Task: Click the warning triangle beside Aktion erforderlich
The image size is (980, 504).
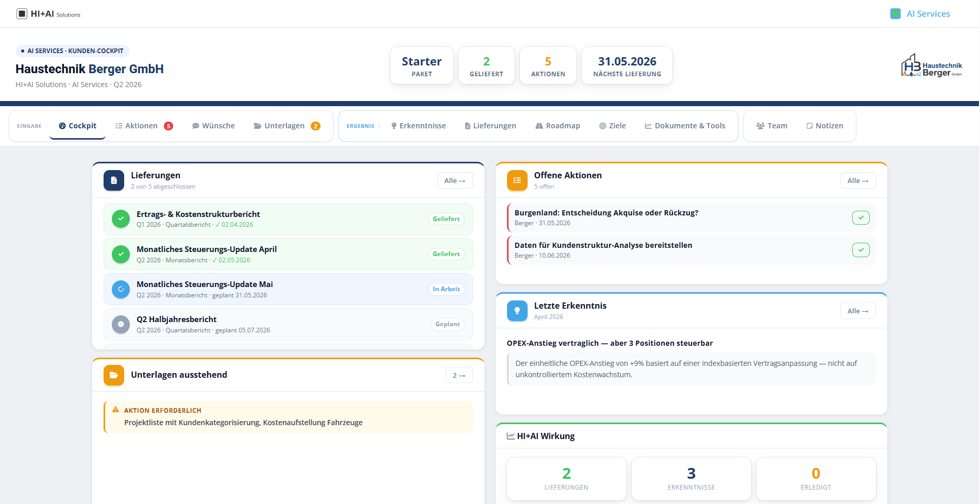Action: 115,410
